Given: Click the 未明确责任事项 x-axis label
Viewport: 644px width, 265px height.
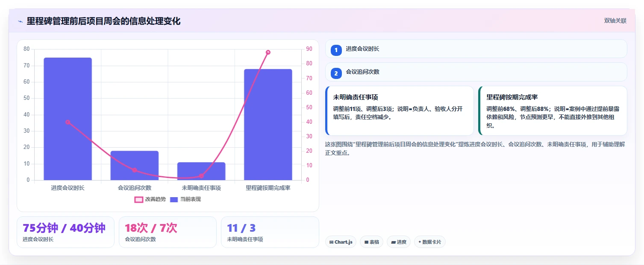Looking at the screenshot, I should tap(201, 188).
